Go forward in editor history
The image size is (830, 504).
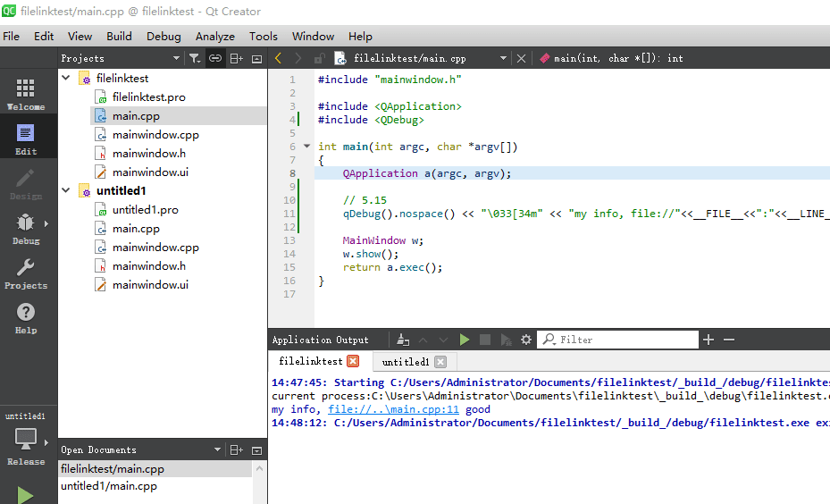tap(298, 58)
